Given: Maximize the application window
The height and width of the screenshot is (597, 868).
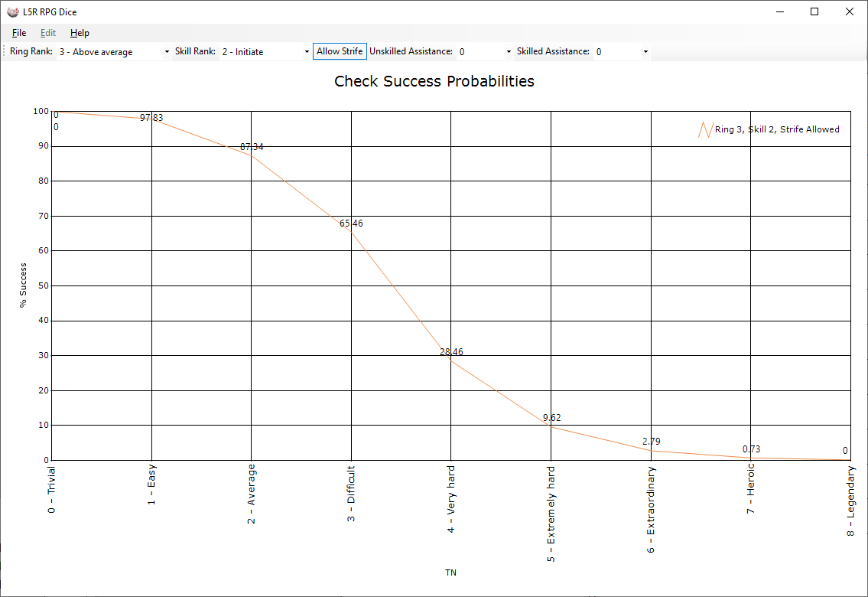Looking at the screenshot, I should coord(814,11).
